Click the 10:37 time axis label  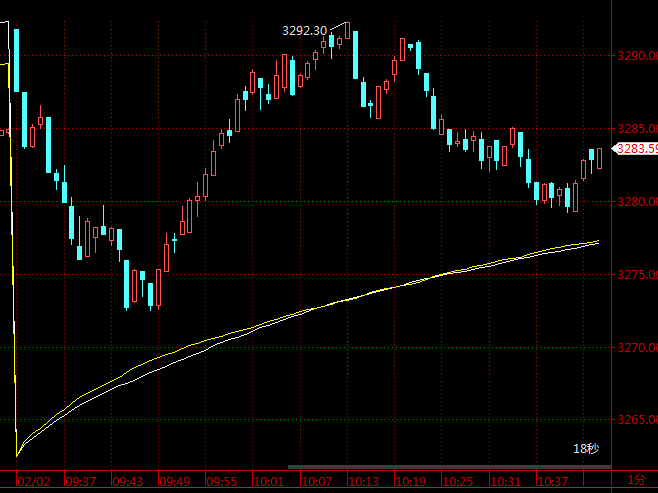click(x=552, y=481)
